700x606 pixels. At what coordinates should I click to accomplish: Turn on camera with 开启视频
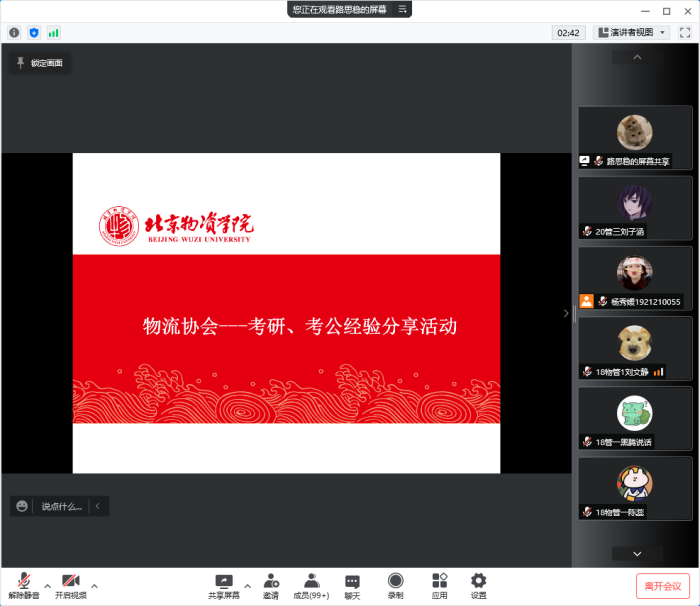tap(70, 585)
